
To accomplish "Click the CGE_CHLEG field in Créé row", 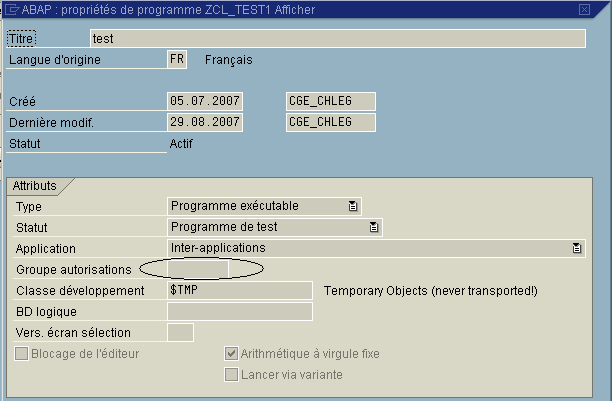I will (331, 101).
